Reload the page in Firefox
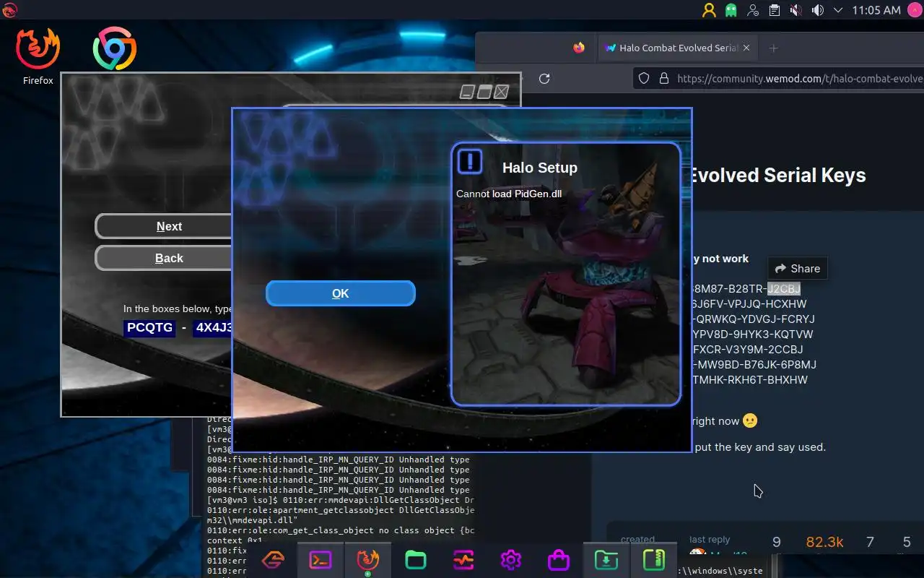 pyautogui.click(x=544, y=79)
